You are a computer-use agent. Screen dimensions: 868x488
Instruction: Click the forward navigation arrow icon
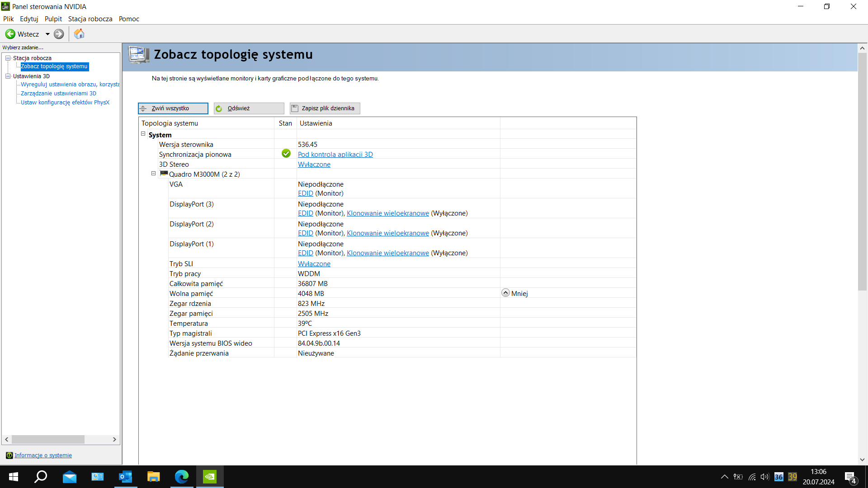tap(59, 34)
